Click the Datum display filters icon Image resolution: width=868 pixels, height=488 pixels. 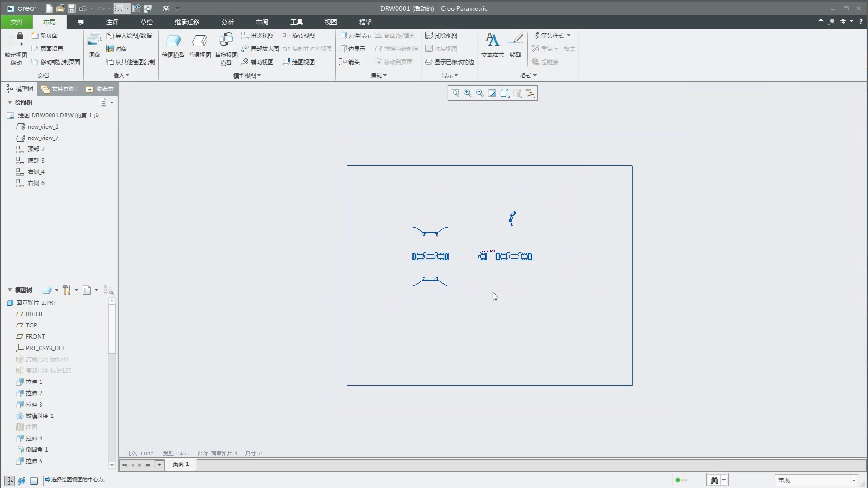530,93
